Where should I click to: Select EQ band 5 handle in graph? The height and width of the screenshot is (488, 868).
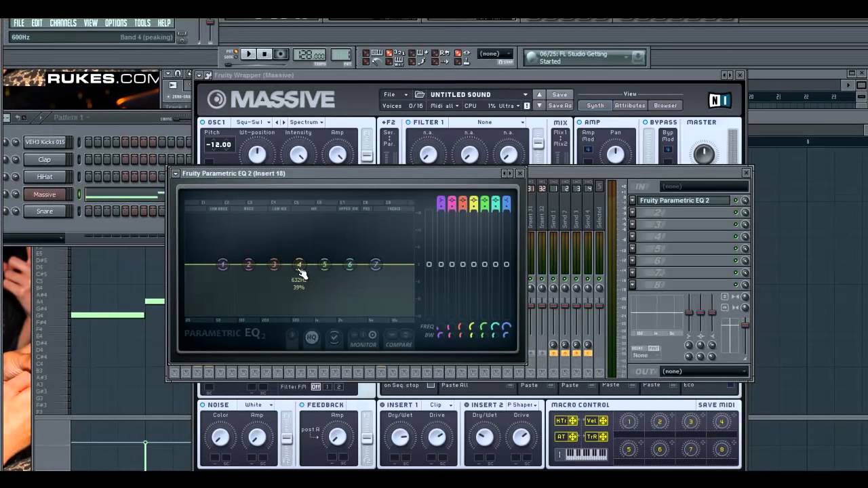[324, 264]
